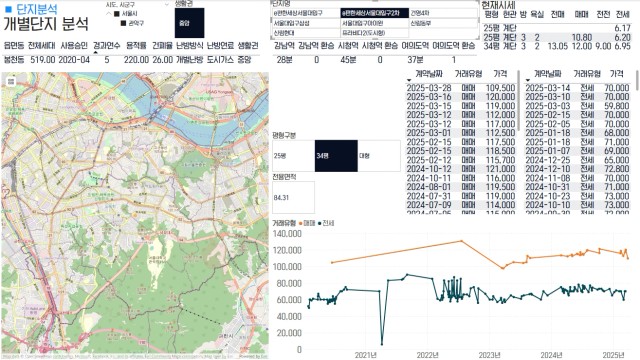Sort by 난방방식 column header
This screenshot has height=360, width=640.
[189, 45]
